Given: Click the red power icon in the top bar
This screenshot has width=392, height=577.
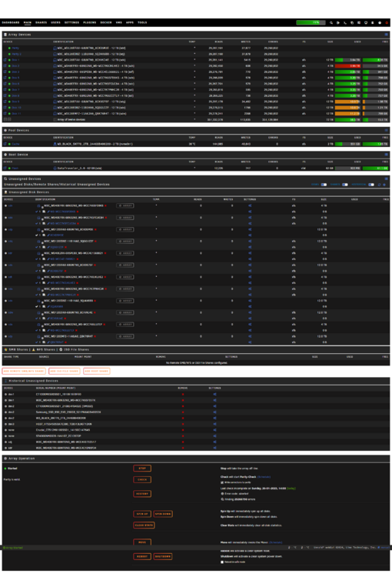Looking at the screenshot, I should point(387,23).
